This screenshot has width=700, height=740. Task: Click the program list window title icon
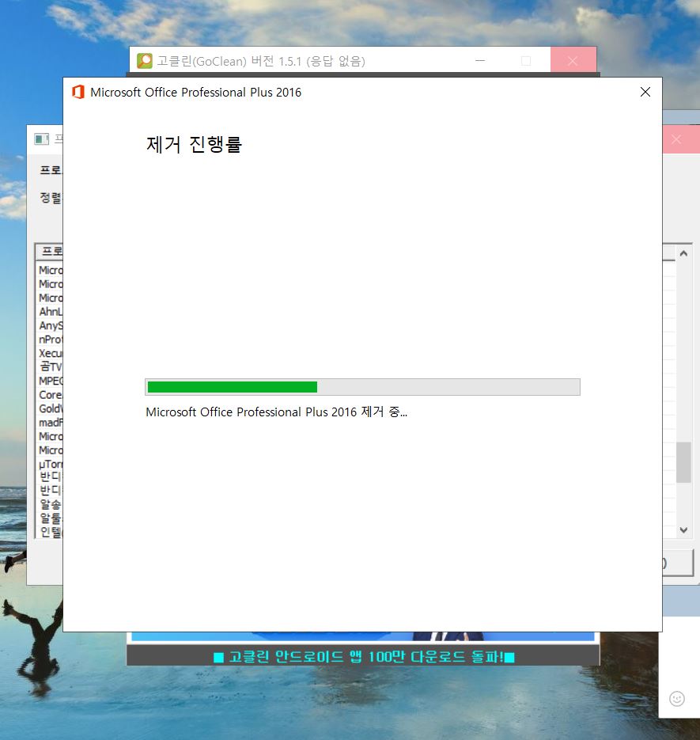coord(42,139)
